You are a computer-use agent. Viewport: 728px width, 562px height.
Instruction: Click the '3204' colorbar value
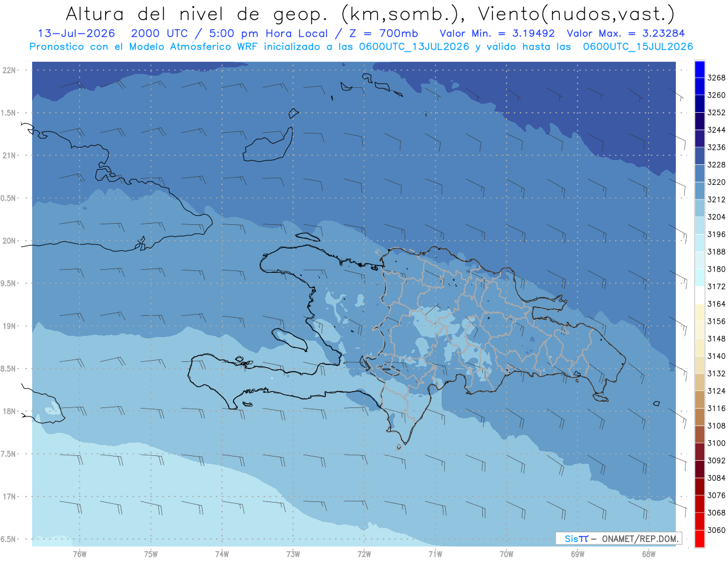click(716, 216)
